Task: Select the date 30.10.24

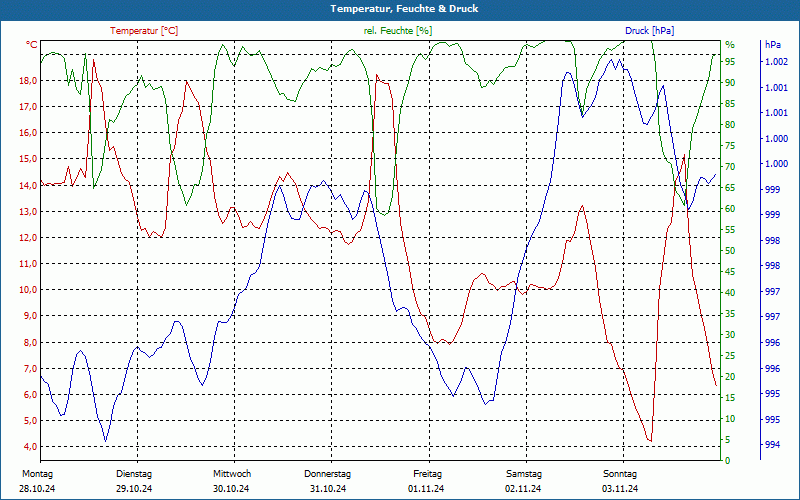Action: (x=231, y=489)
